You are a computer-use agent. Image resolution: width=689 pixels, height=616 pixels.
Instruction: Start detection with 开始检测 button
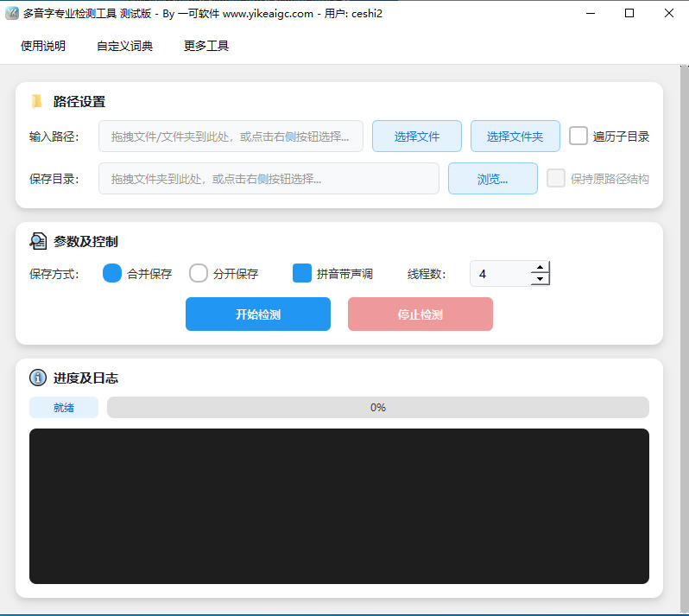(258, 314)
